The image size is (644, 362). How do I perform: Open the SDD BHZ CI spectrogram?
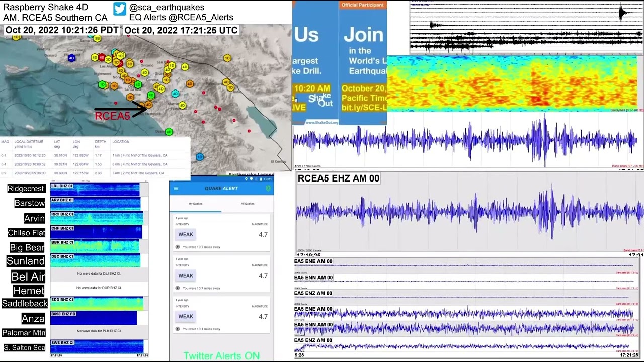pos(97,303)
